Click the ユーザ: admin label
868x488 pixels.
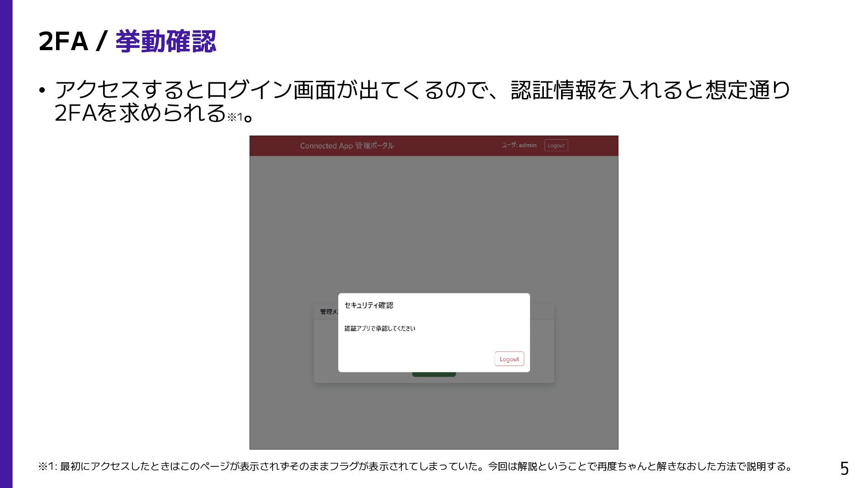click(519, 145)
